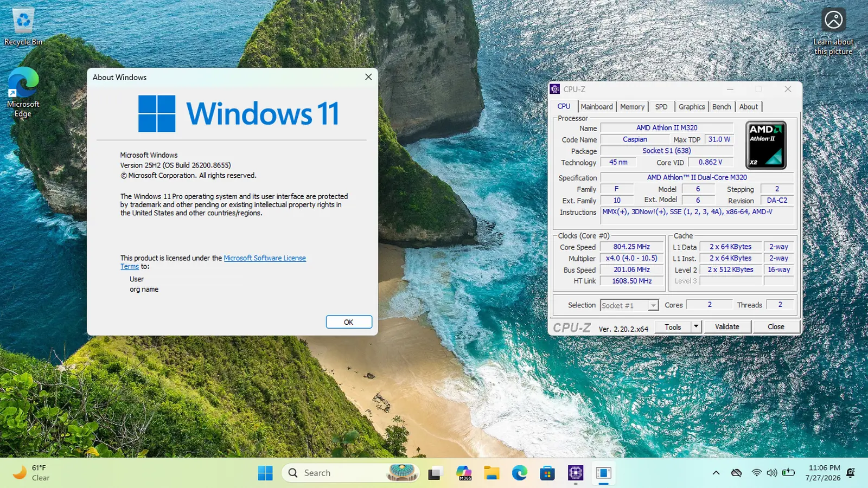The width and height of the screenshot is (868, 488).
Task: Click the Validate button
Action: click(x=727, y=326)
